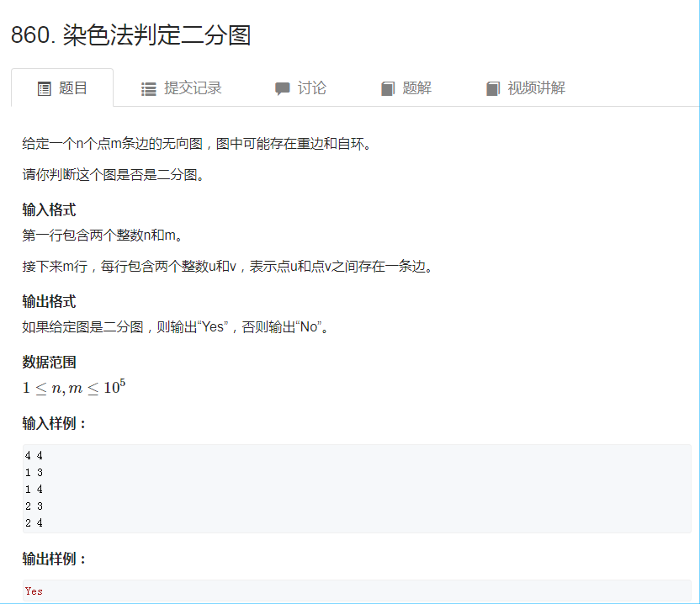Click the speech bubble icon next to 讨论
Screen dimensions: 700x604
[x=281, y=87]
